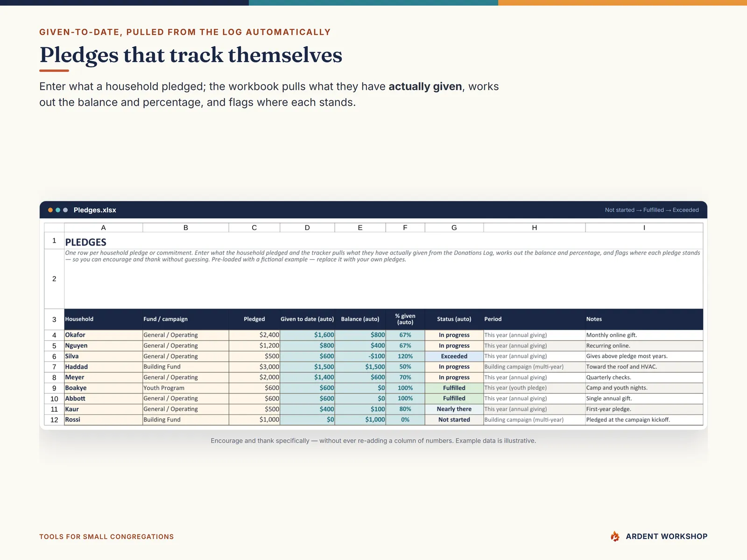
Task: Click the Quarterly checks. note
Action: (644, 378)
